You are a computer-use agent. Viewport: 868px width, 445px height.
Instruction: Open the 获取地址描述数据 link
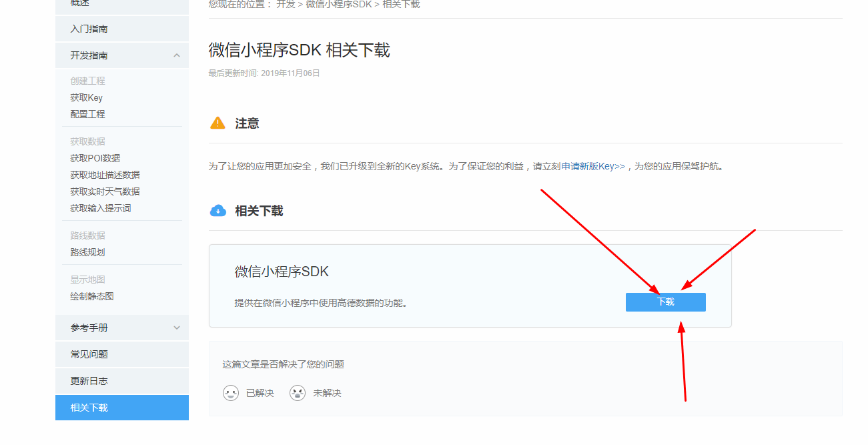105,175
